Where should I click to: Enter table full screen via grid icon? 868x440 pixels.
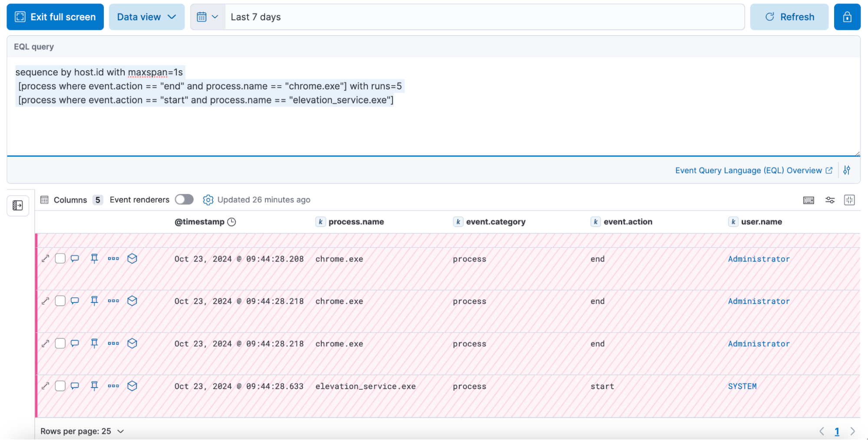[849, 200]
